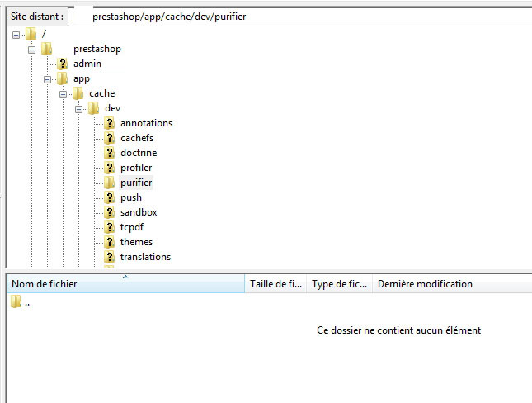
Task: Click the push question-mark folder icon
Action: coord(109,197)
